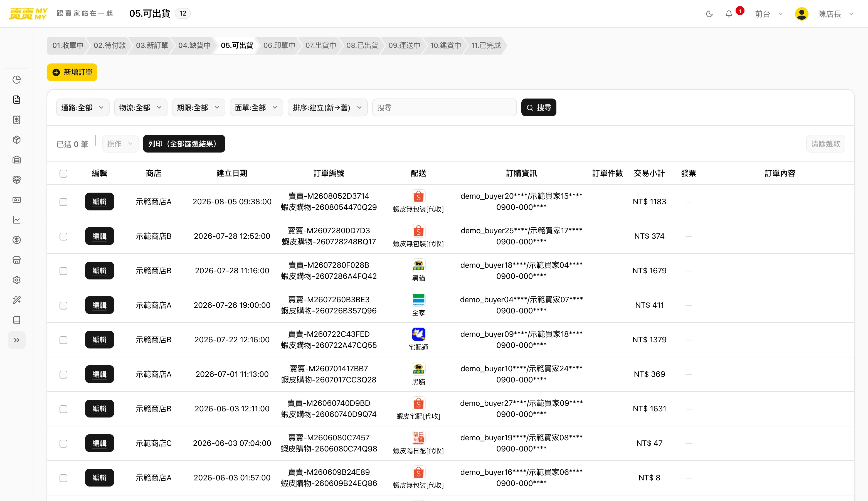Open the 期限:全部 deadline dropdown
Screen dimensions: 868x501
tap(198, 108)
